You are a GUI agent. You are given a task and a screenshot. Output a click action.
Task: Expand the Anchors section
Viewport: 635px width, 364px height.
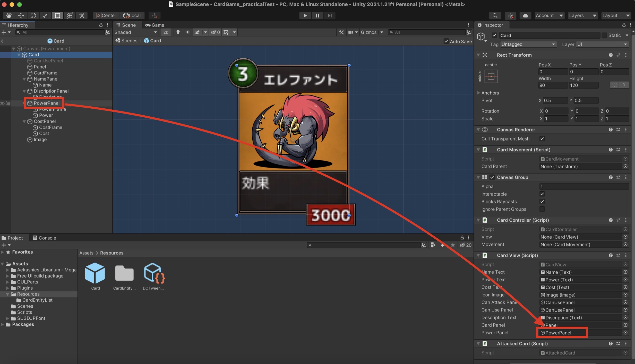pos(478,93)
